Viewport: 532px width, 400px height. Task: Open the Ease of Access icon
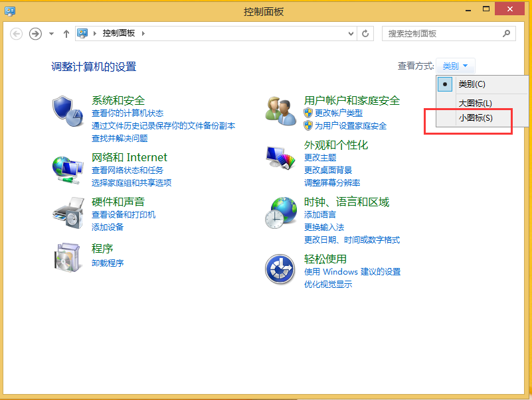[280, 269]
